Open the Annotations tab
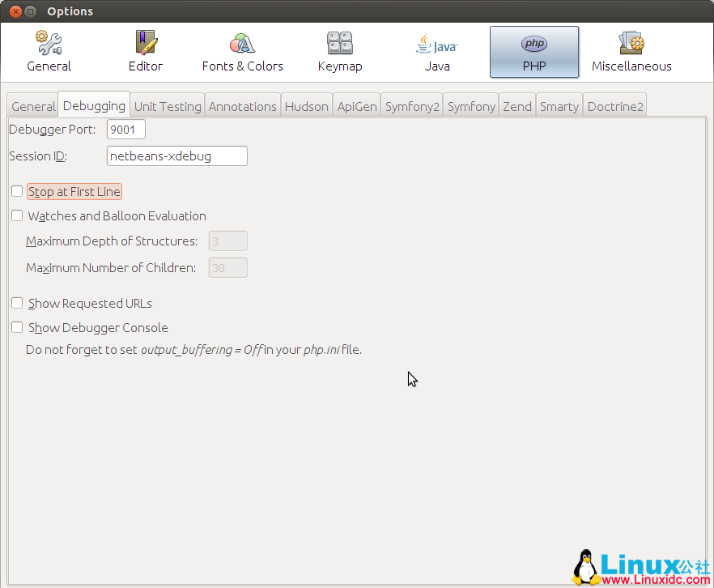 [x=243, y=106]
